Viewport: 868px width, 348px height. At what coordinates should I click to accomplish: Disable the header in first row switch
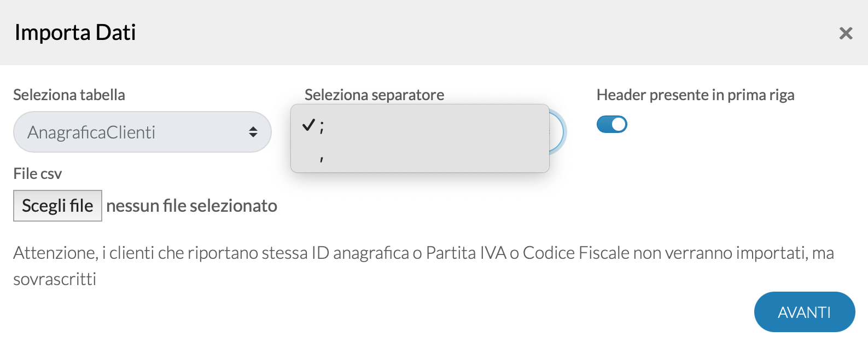(x=611, y=124)
